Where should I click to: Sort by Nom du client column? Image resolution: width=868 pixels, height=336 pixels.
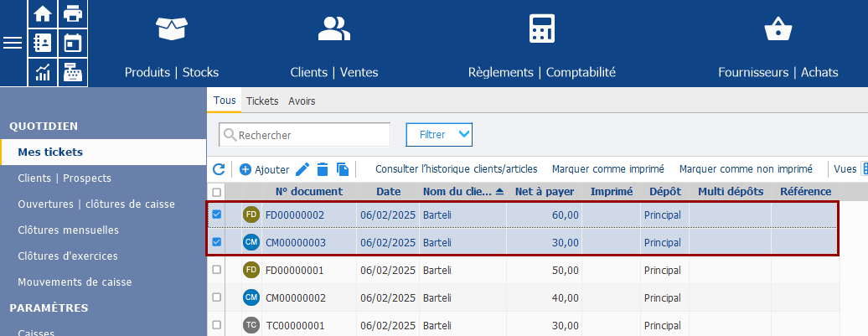463,192
